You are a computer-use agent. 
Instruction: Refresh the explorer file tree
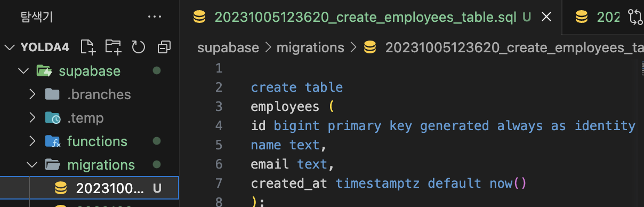click(138, 47)
